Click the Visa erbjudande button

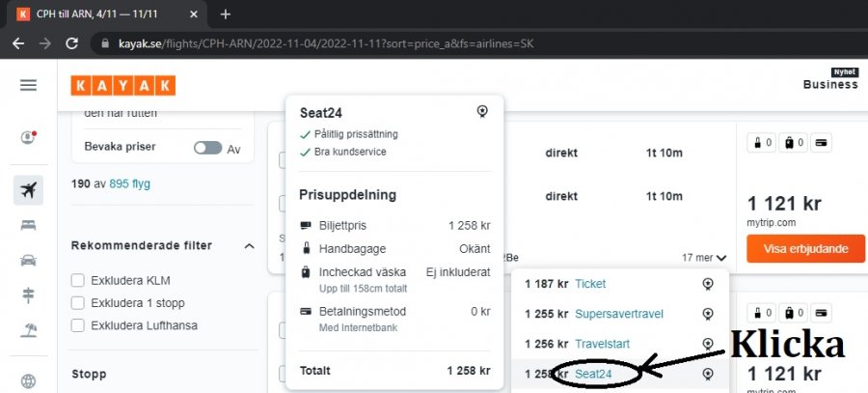point(806,248)
